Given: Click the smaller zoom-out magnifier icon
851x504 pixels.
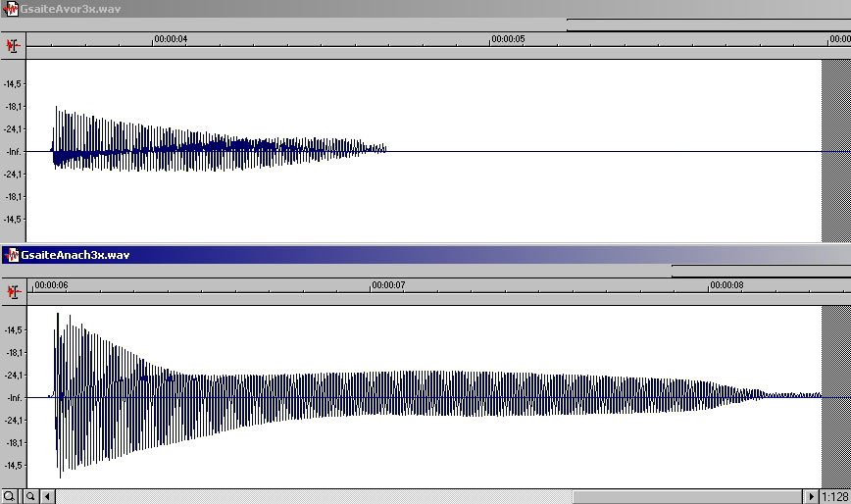Looking at the screenshot, I should [x=30, y=496].
